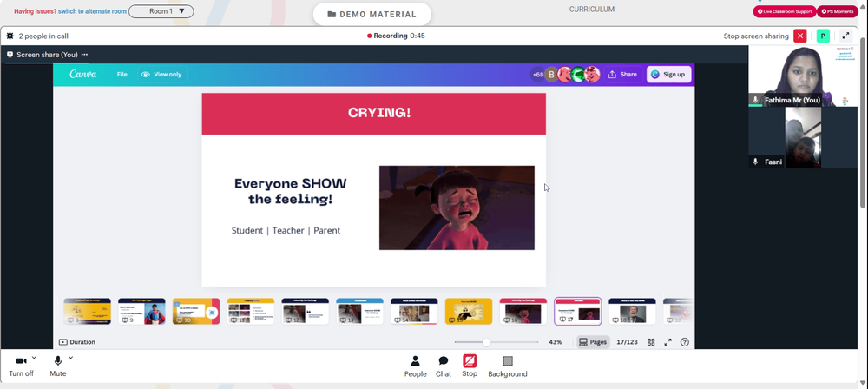Open the Canva File menu

(x=122, y=75)
